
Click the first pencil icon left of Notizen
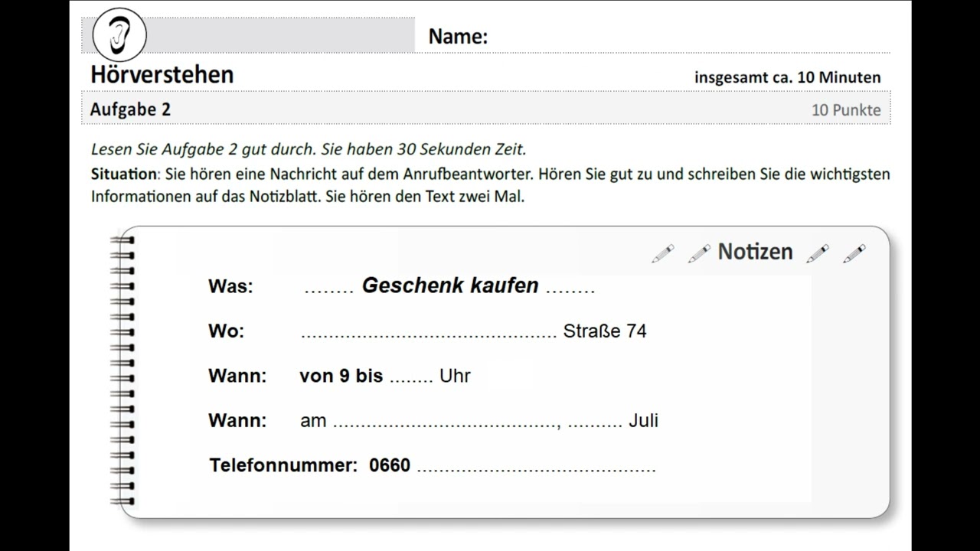click(662, 253)
